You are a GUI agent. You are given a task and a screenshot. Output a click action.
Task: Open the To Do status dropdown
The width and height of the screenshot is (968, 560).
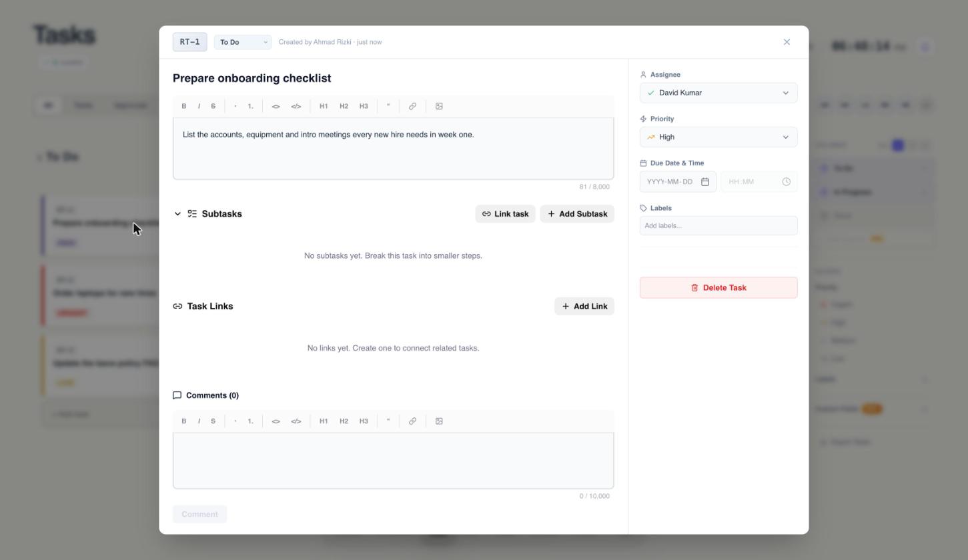(243, 42)
